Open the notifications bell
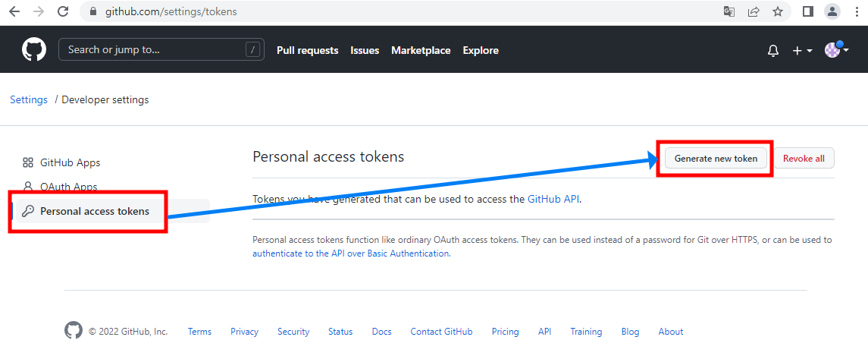Screen dimensions: 868x359 tap(773, 50)
